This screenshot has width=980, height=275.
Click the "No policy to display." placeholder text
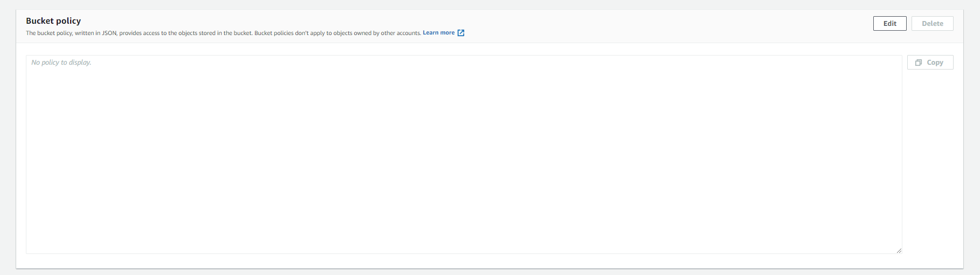pyautogui.click(x=61, y=63)
